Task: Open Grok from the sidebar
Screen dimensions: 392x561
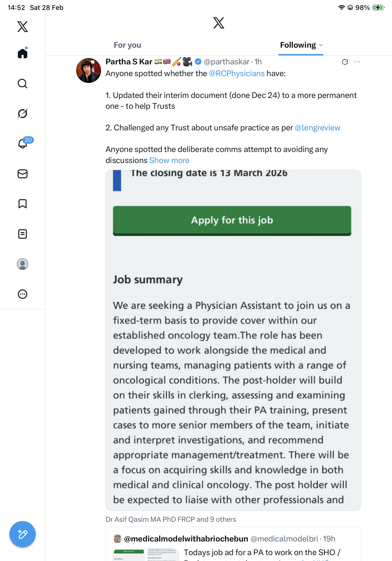Action: pyautogui.click(x=23, y=114)
